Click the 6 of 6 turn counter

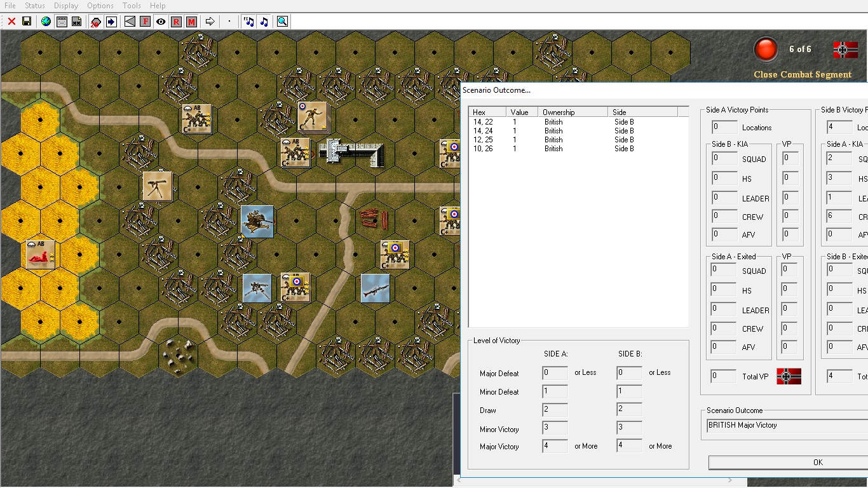[x=800, y=49]
